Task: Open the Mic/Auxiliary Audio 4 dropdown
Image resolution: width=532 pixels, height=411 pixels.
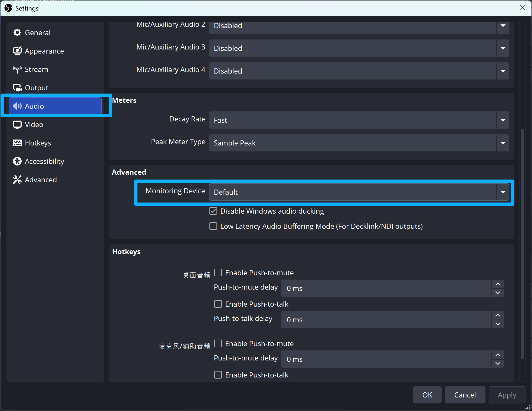Action: click(x=359, y=71)
